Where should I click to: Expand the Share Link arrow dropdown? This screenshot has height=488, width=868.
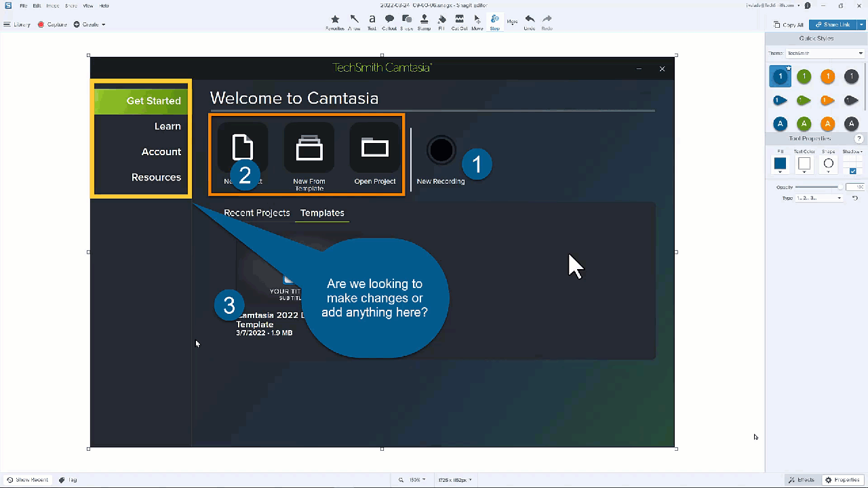click(x=861, y=24)
